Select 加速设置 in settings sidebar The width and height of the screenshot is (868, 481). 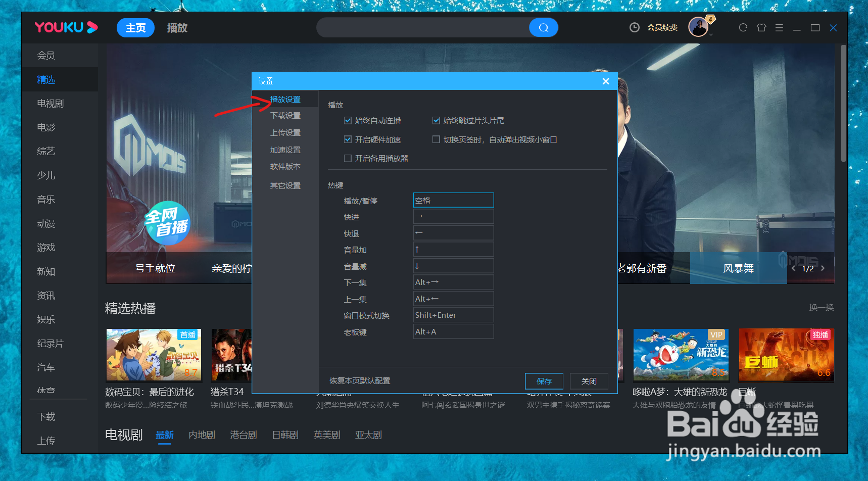pos(285,150)
